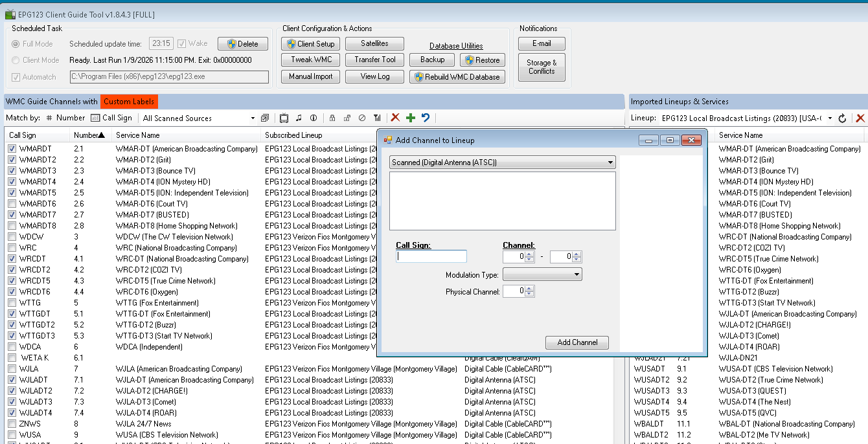
Task: Click the Service Name column header on left
Action: (187, 135)
